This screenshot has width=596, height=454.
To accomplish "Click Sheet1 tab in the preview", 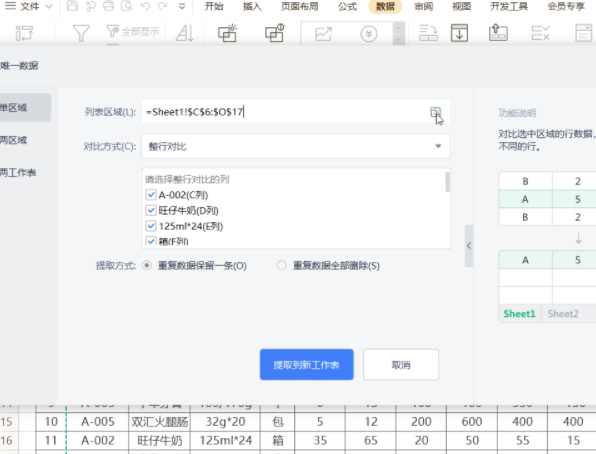I will [519, 314].
